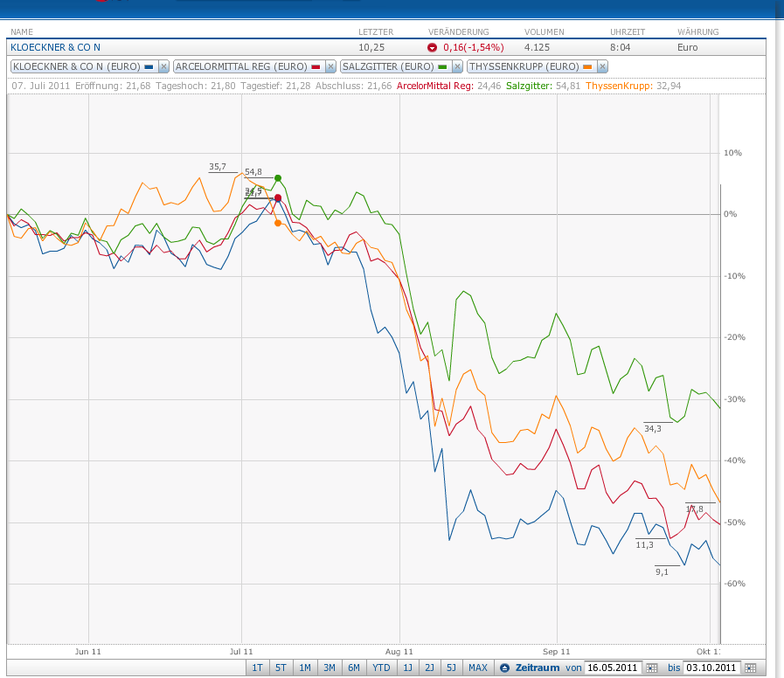Click the 11,3 label on chart
784x678 pixels.
(644, 545)
